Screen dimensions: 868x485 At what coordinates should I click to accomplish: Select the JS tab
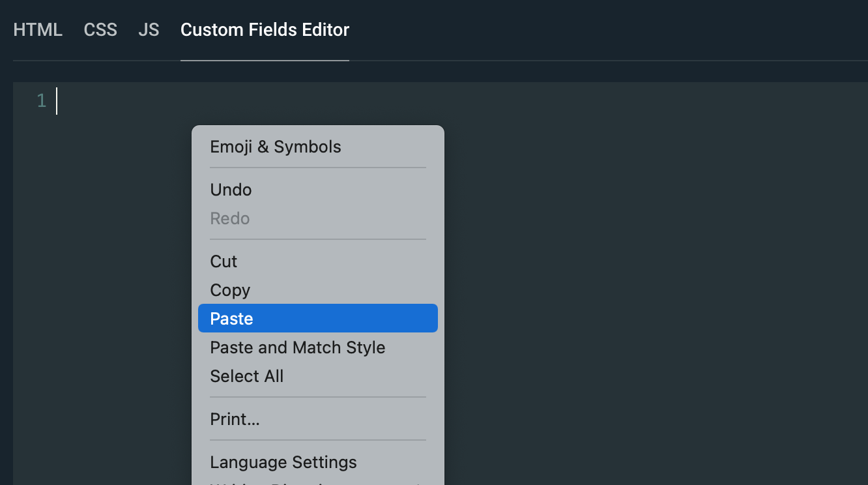point(149,30)
